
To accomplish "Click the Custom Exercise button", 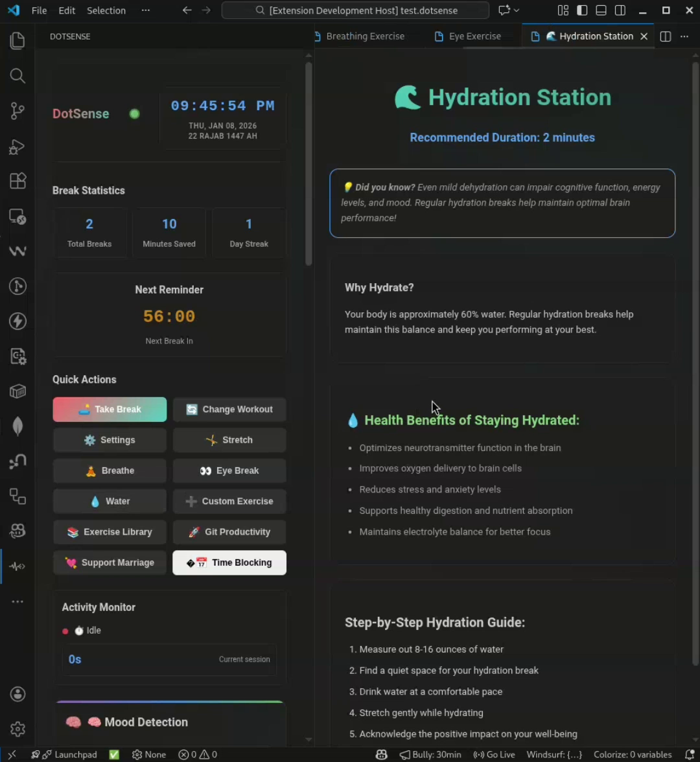I will (x=229, y=501).
